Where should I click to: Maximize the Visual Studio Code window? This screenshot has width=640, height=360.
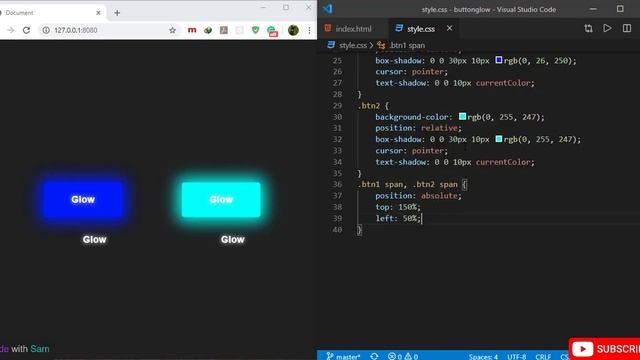point(620,9)
